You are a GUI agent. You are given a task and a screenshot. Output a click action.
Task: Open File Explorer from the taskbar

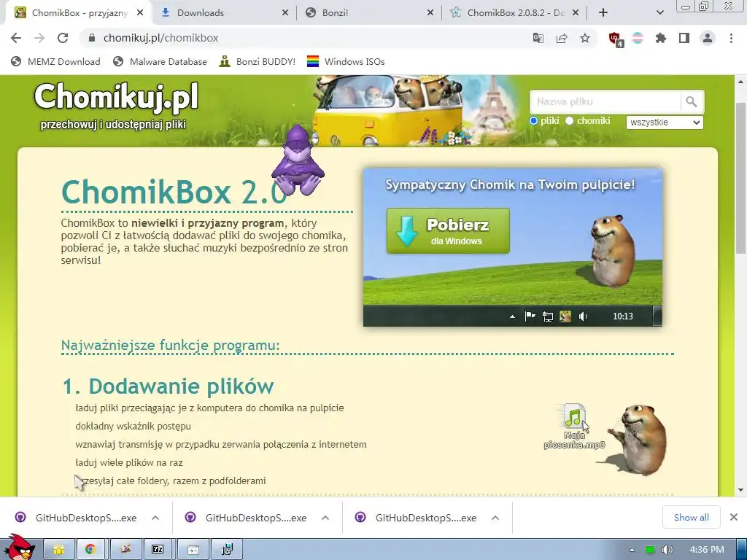click(59, 550)
